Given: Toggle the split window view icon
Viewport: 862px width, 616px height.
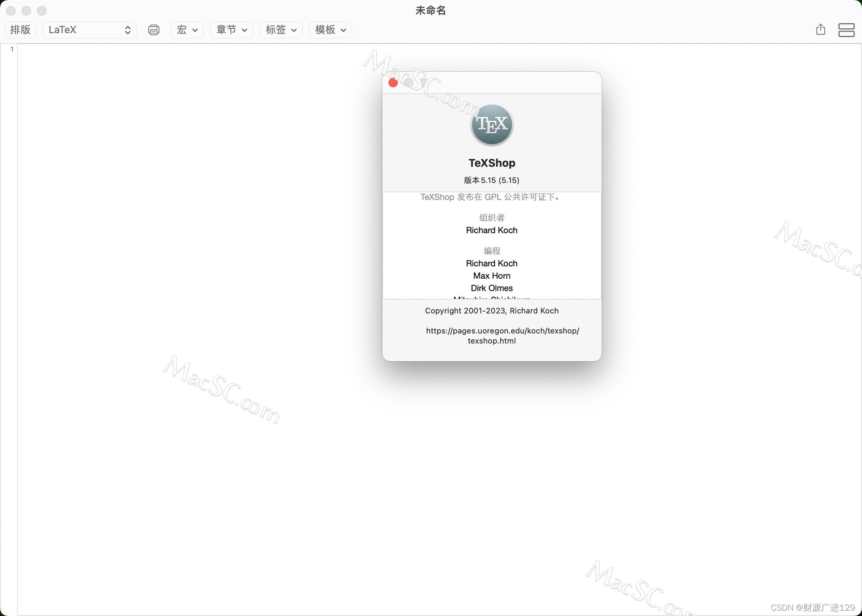Looking at the screenshot, I should pyautogui.click(x=846, y=30).
